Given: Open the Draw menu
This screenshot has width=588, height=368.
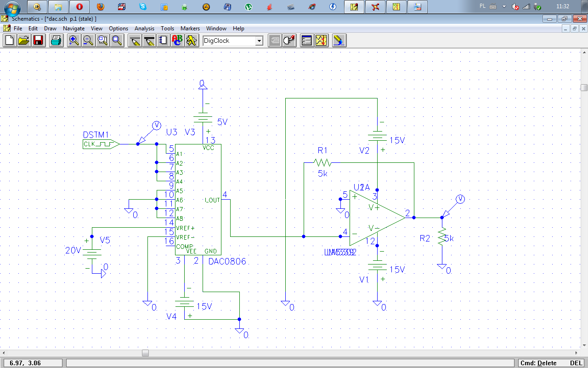Looking at the screenshot, I should pos(50,29).
